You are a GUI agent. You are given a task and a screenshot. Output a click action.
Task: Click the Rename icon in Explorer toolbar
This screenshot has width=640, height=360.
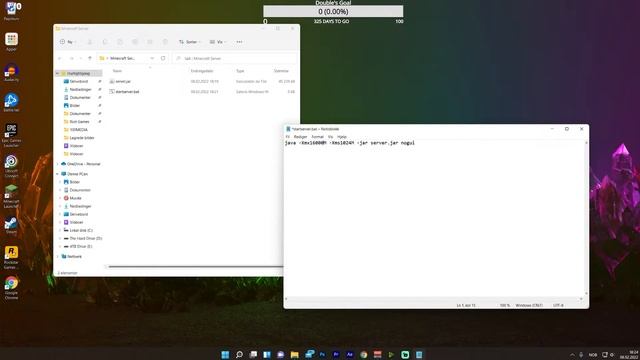point(135,42)
